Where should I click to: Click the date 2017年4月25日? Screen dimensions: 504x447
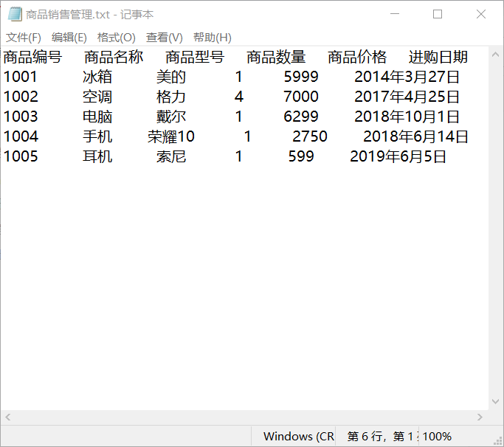point(407,97)
